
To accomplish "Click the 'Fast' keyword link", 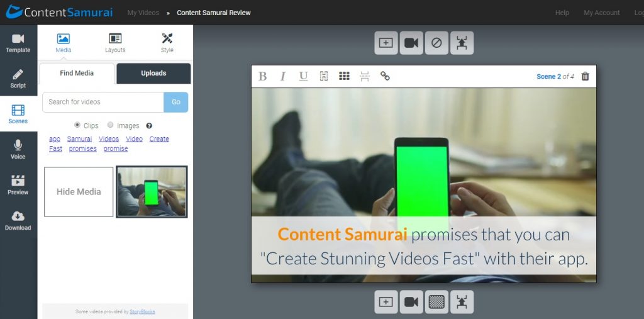I will [x=55, y=149].
